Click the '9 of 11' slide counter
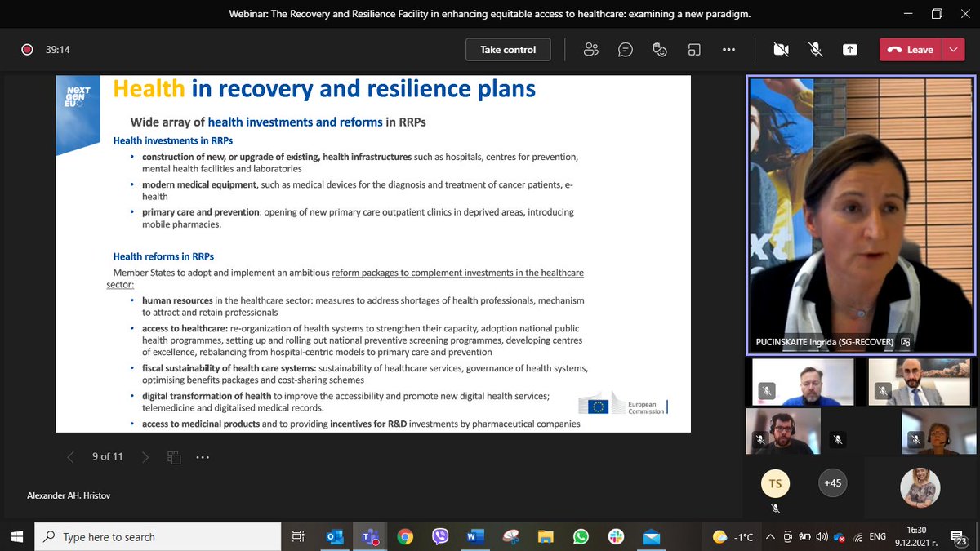 coord(108,457)
